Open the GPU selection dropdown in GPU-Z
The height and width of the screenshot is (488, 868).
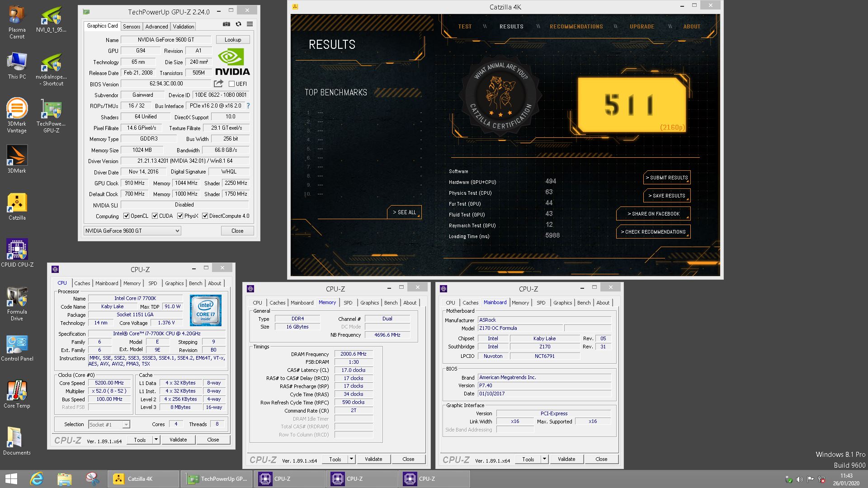pyautogui.click(x=132, y=231)
